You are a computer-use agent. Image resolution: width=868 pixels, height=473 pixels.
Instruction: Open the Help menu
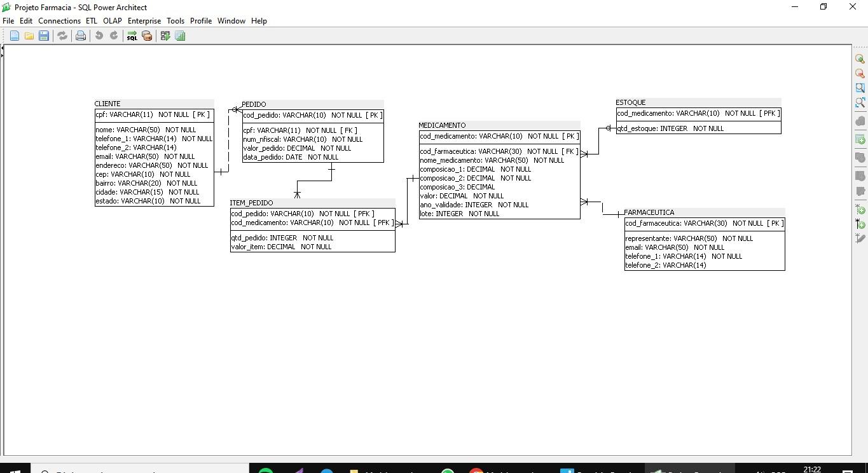[x=259, y=21]
